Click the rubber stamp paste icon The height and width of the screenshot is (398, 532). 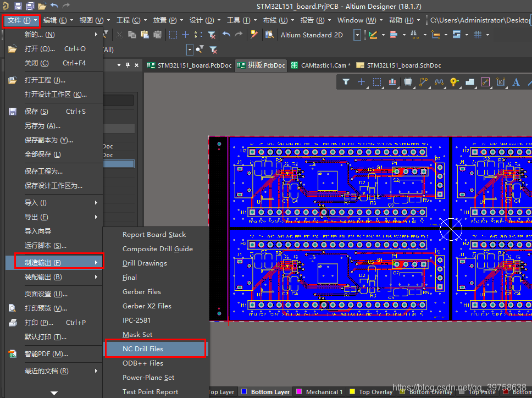(157, 35)
